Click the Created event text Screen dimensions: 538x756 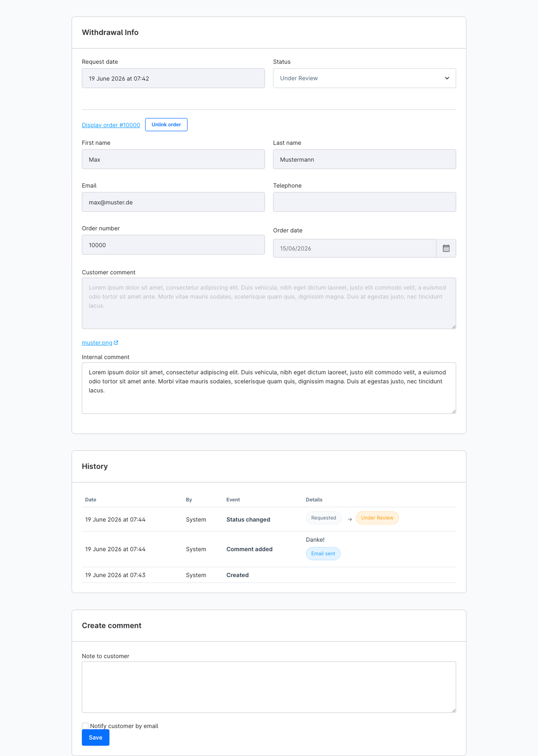pos(238,575)
